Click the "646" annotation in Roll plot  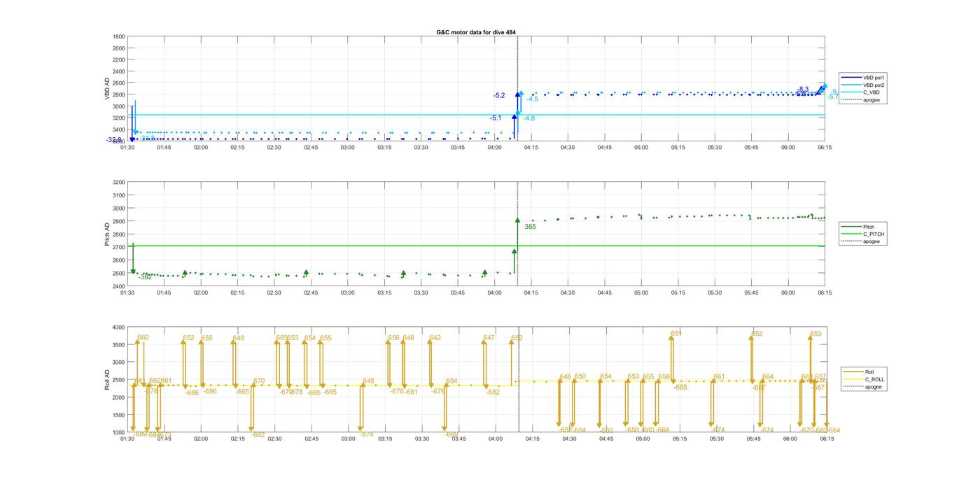[566, 377]
